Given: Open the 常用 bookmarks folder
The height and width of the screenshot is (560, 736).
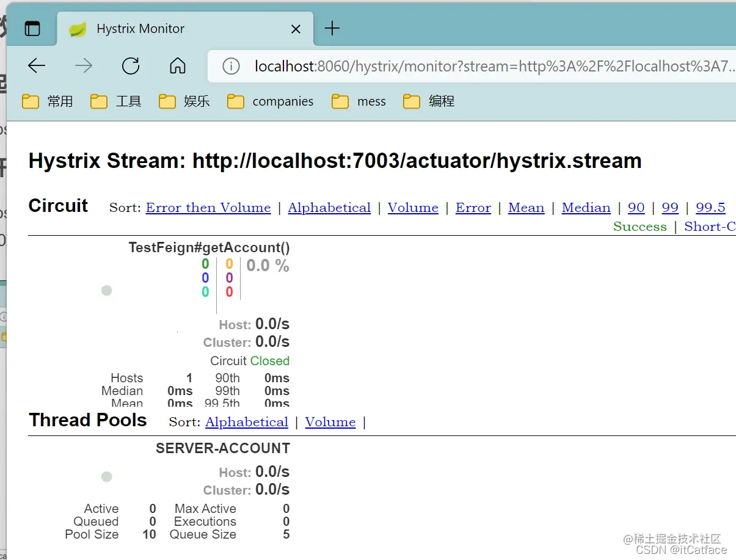Looking at the screenshot, I should (48, 101).
